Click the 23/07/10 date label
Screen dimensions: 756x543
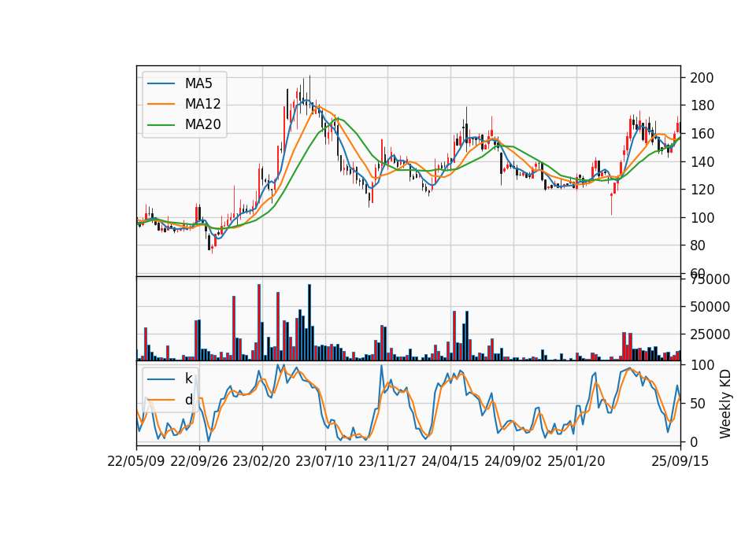click(324, 461)
